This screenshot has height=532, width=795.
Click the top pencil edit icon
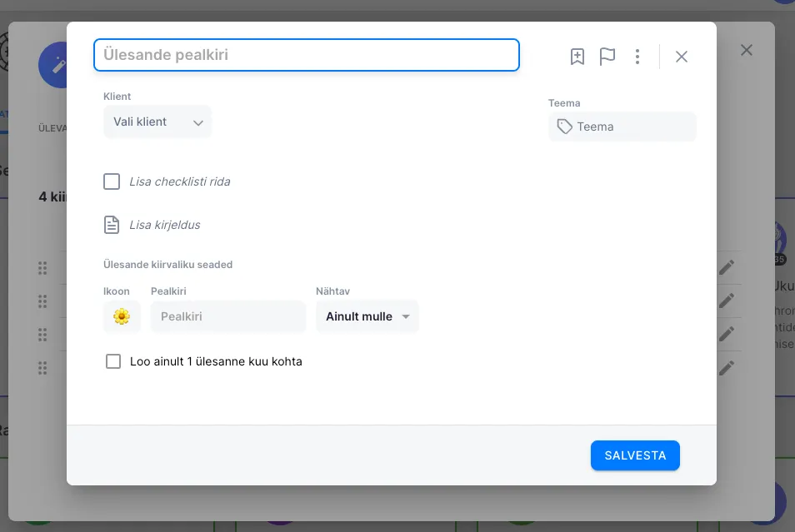pos(727,266)
